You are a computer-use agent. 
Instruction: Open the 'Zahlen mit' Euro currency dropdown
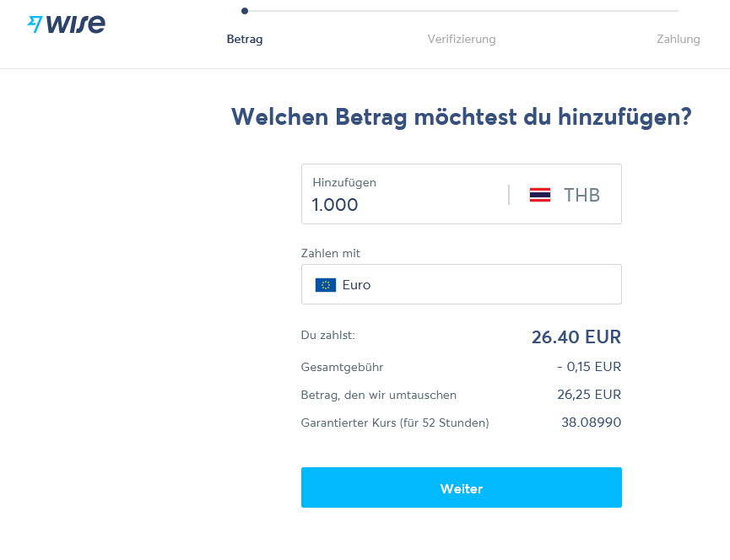tap(462, 284)
